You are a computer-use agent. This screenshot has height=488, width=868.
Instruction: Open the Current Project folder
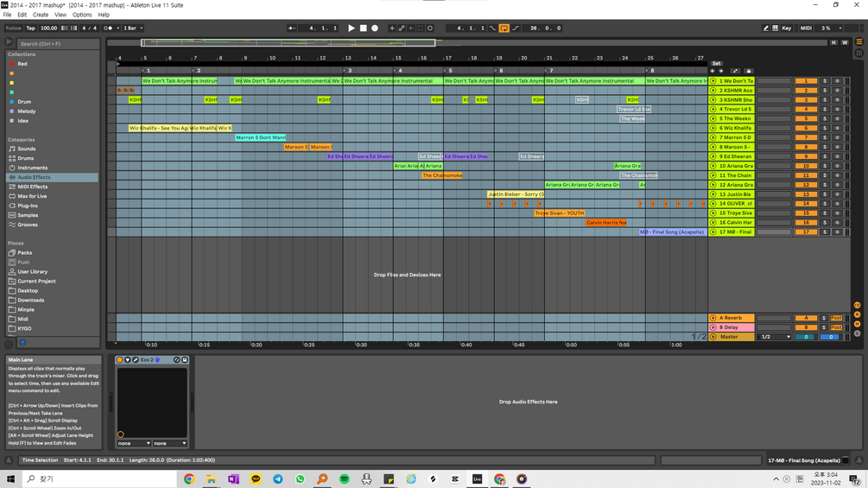tap(36, 281)
